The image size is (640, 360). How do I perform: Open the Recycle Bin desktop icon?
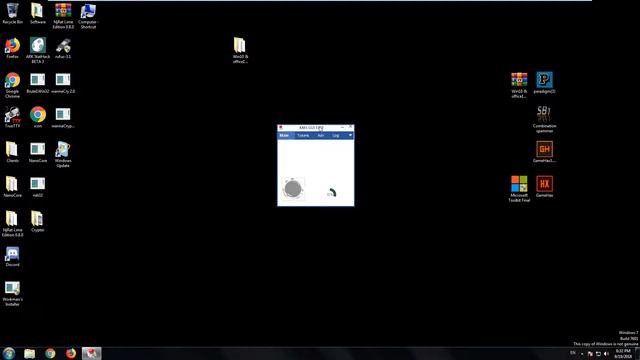click(x=12, y=13)
